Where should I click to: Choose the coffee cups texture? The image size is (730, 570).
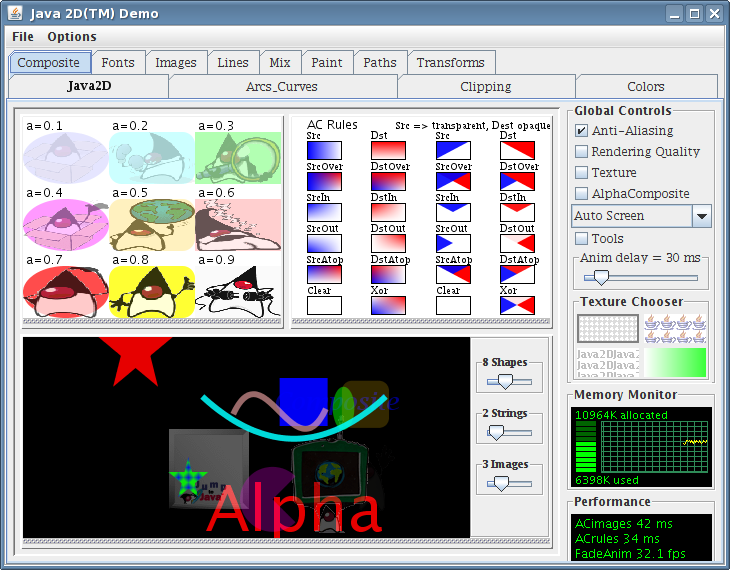coord(675,329)
